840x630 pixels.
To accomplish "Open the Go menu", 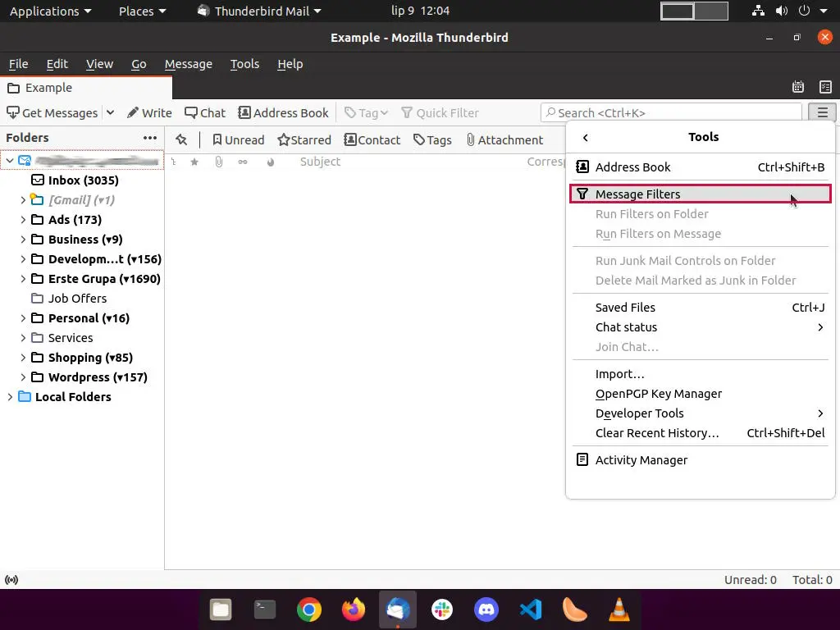I will pyautogui.click(x=139, y=64).
